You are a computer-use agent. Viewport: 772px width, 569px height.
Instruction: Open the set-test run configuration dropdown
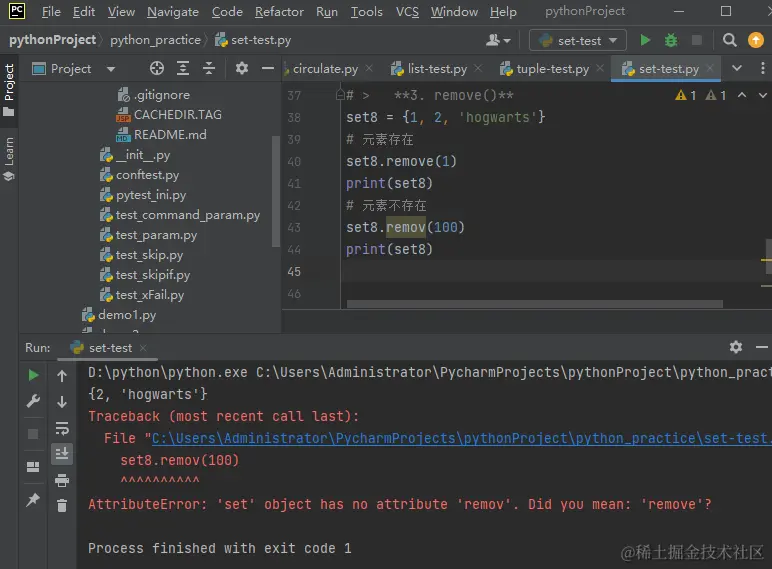(x=578, y=40)
